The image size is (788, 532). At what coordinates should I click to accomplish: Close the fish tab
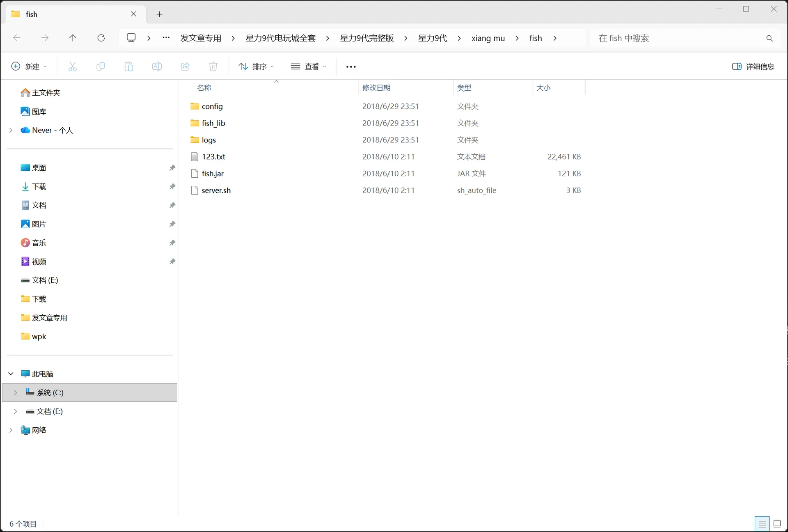(x=133, y=14)
